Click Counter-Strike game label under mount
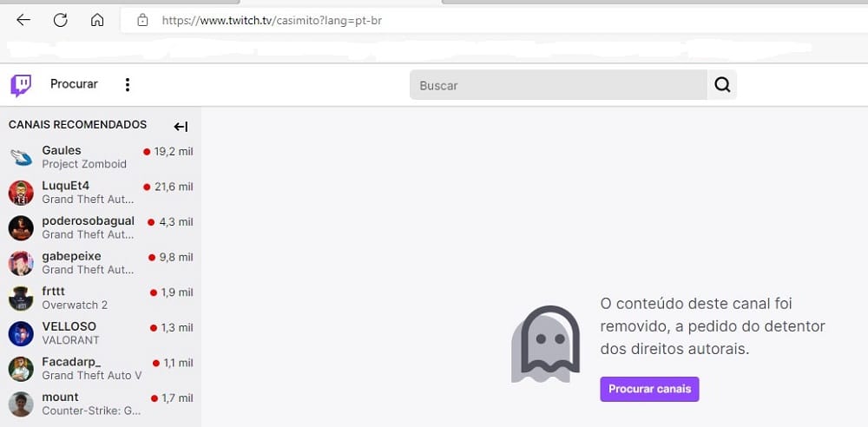Screen dimensions: 868x427 (91, 411)
